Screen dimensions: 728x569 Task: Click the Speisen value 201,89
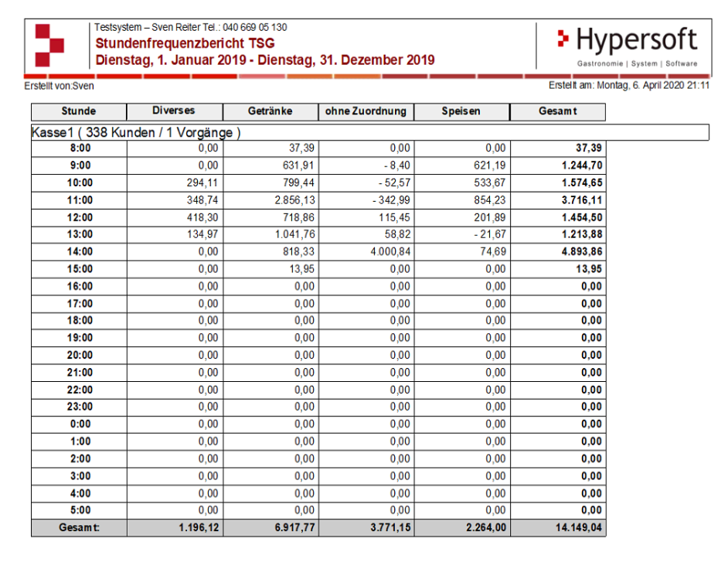click(490, 217)
